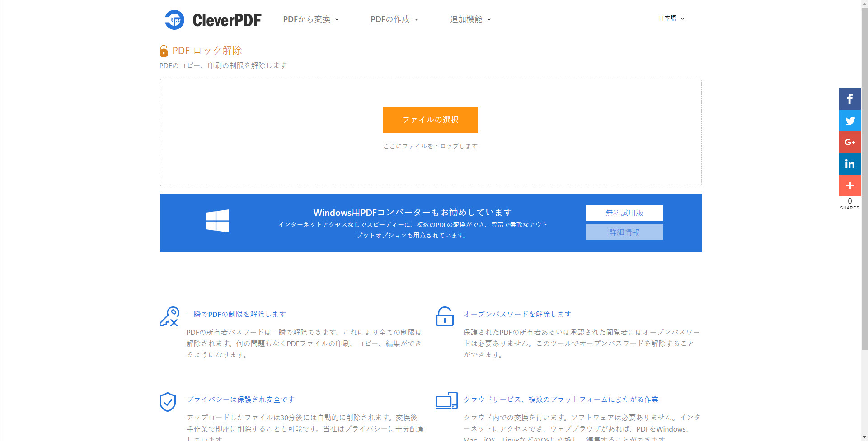Image resolution: width=868 pixels, height=441 pixels.
Task: Click the プライバシーは保護され安全です heading
Action: (240, 399)
